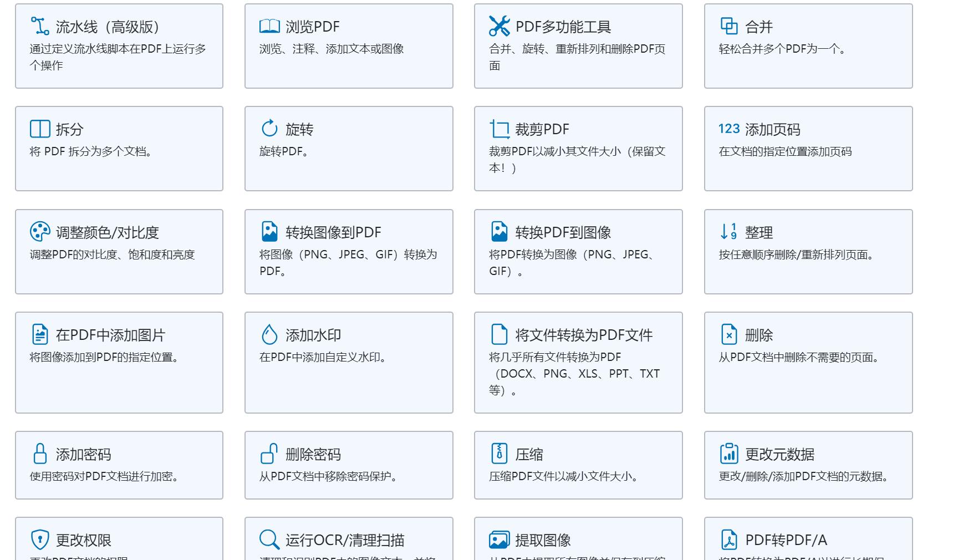The image size is (958, 560).
Task: Open the 添加密码 title link
Action: (x=83, y=454)
